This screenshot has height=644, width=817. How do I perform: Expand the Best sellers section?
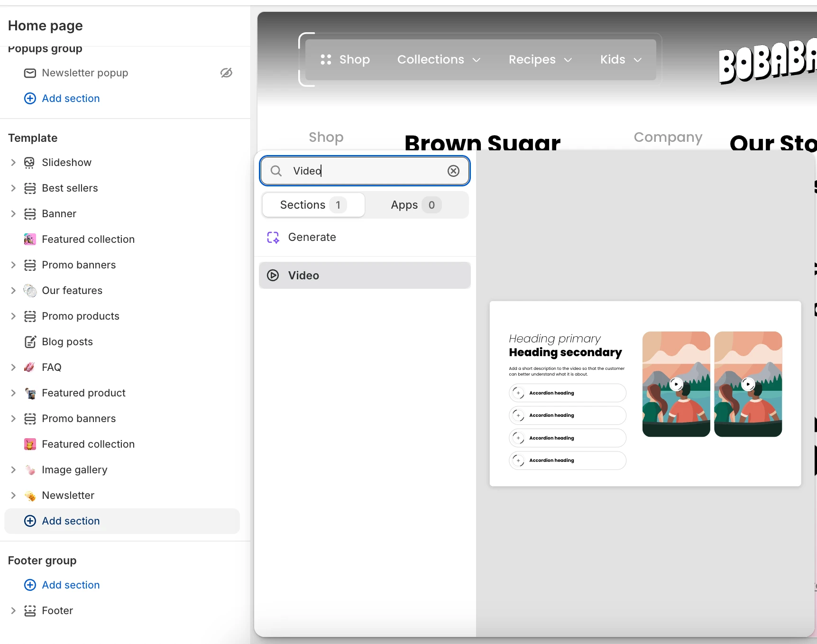[13, 188]
